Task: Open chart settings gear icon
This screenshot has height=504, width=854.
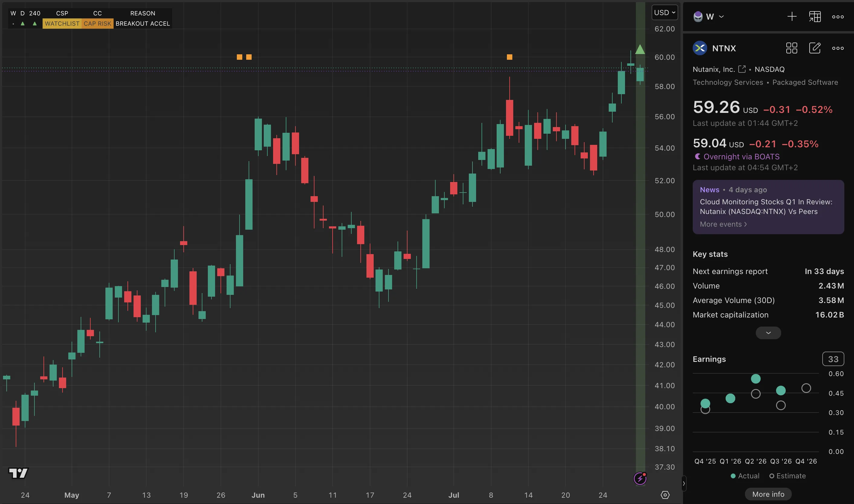Action: click(665, 495)
